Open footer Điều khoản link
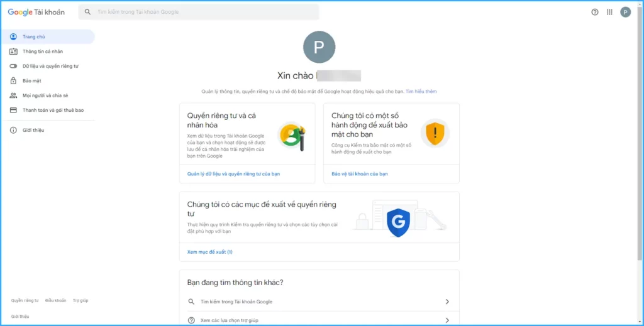The height and width of the screenshot is (326, 644). click(x=55, y=301)
